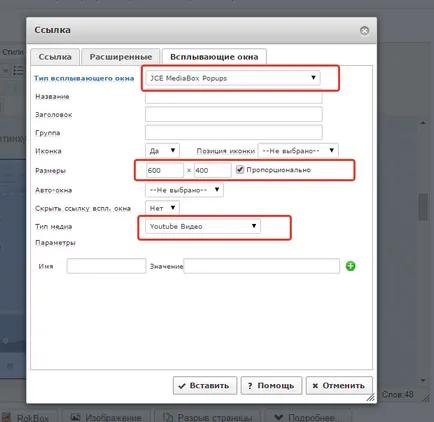434x422 pixels.
Task: Open the Скрыть ссылку dropdown set to Нет
Action: [x=162, y=208]
